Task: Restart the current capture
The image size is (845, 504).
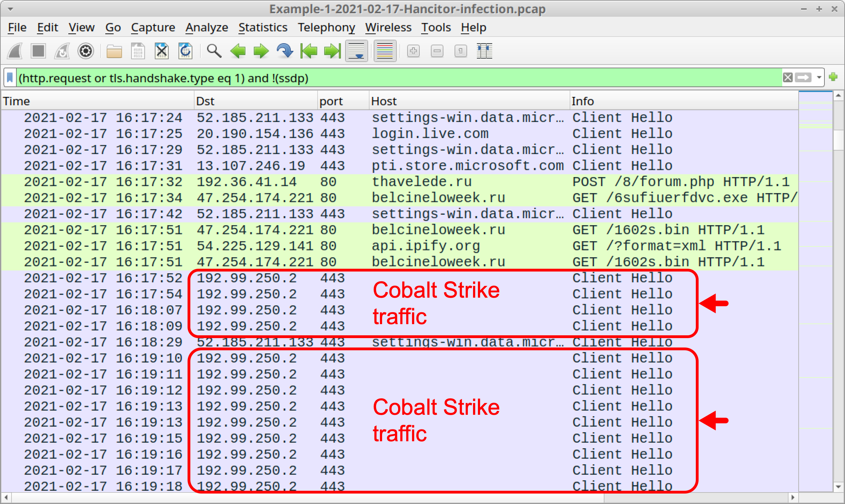Action: pyautogui.click(x=62, y=51)
